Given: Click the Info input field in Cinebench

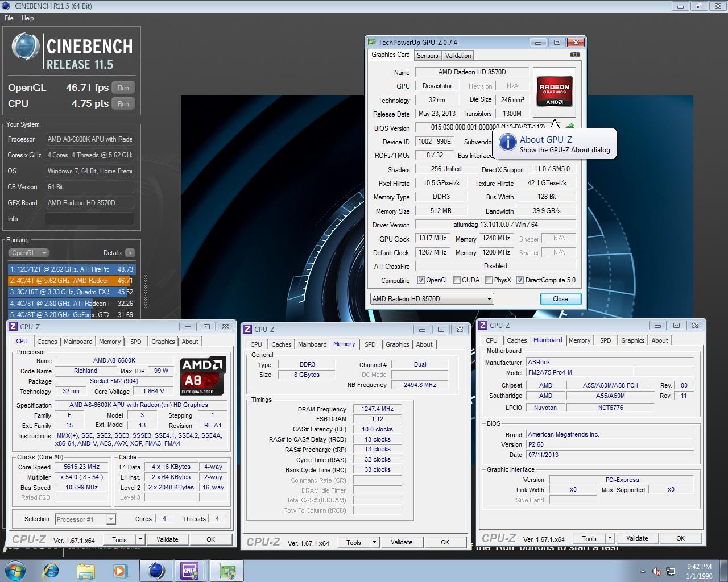Looking at the screenshot, I should click(89, 219).
